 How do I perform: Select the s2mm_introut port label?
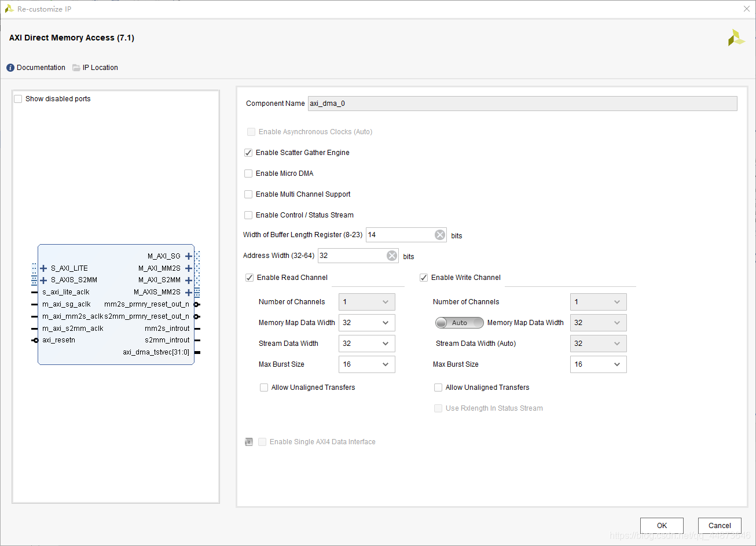click(167, 340)
